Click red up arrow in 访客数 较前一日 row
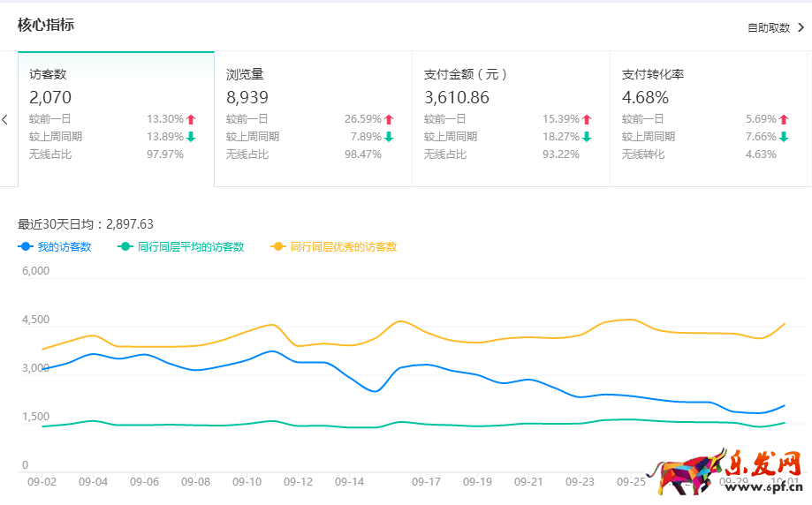The width and height of the screenshot is (812, 505). coord(191,119)
